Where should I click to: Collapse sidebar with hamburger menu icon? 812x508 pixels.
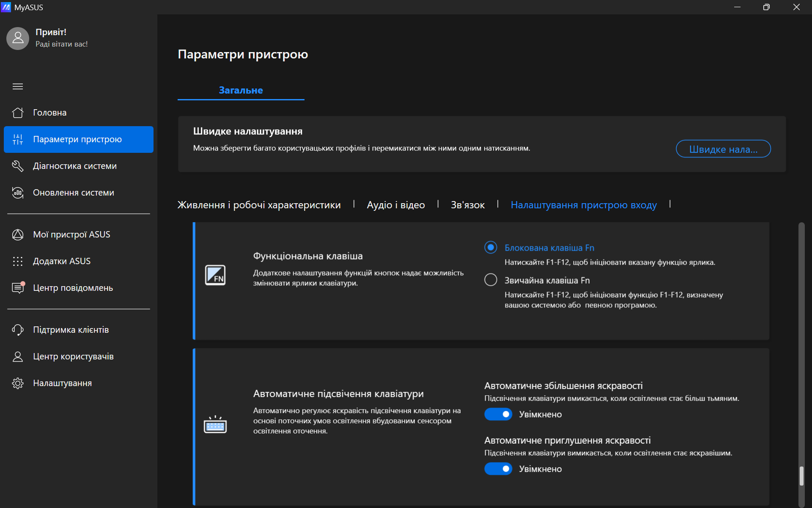[x=18, y=86]
